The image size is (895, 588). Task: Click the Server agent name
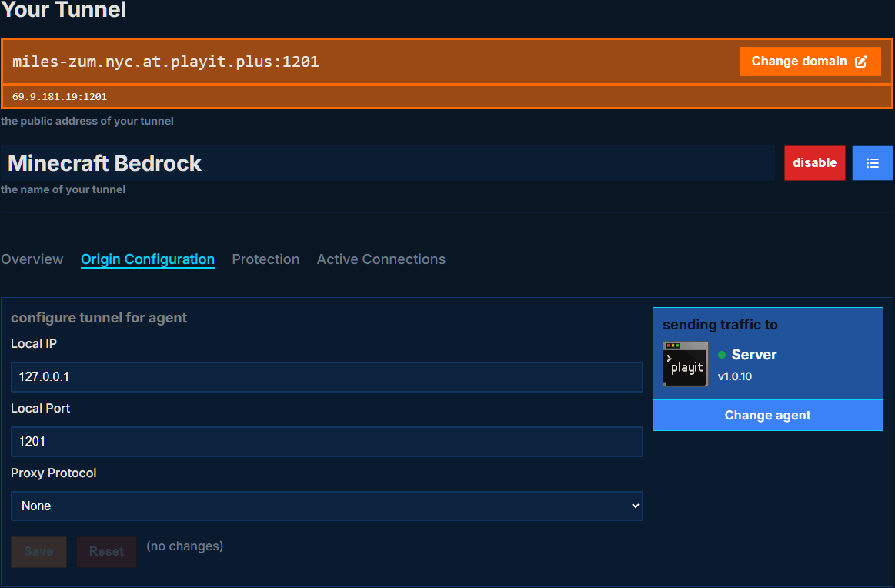754,355
